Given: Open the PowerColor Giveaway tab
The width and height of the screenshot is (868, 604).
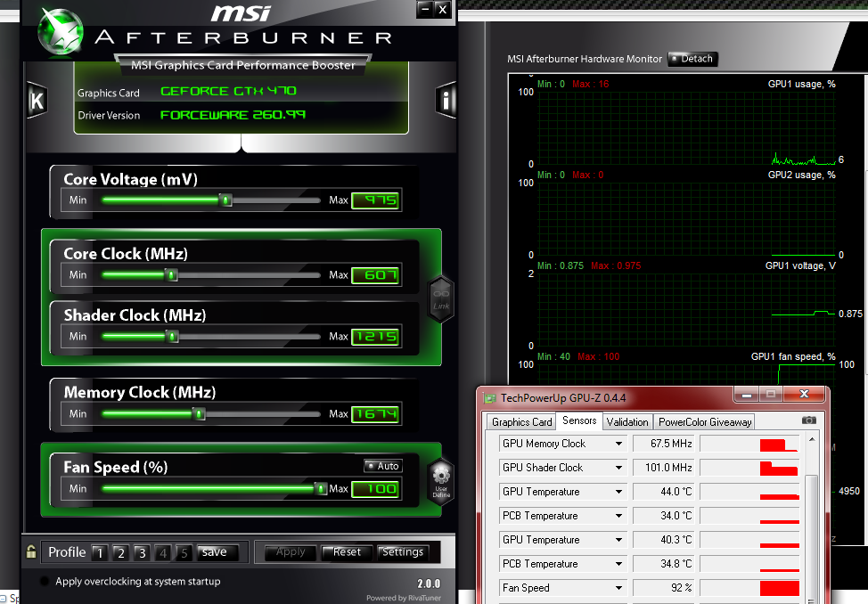Looking at the screenshot, I should click(x=705, y=422).
